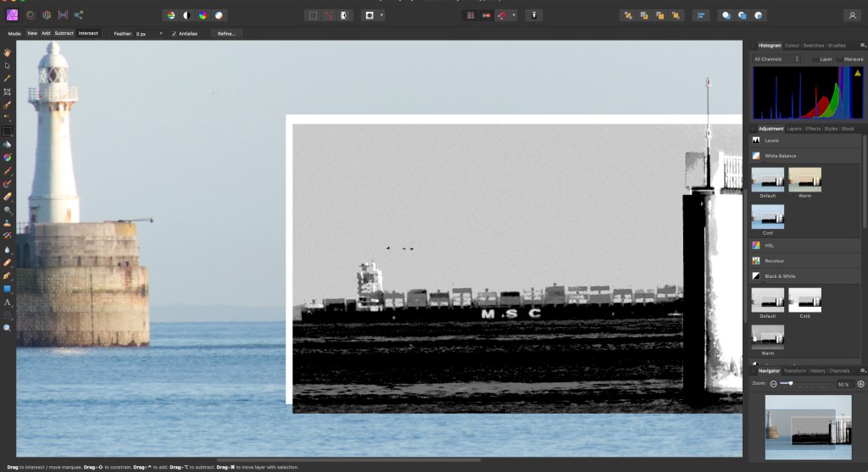Image resolution: width=868 pixels, height=472 pixels.
Task: Click the Deselect icon in top toolbar
Action: click(x=328, y=15)
